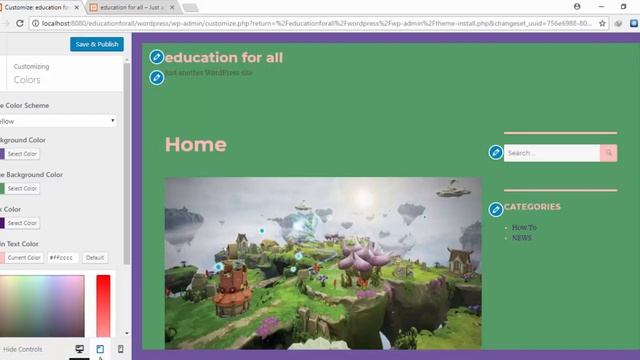
Task: Open browser extension icon beside star
Action: tap(618, 23)
